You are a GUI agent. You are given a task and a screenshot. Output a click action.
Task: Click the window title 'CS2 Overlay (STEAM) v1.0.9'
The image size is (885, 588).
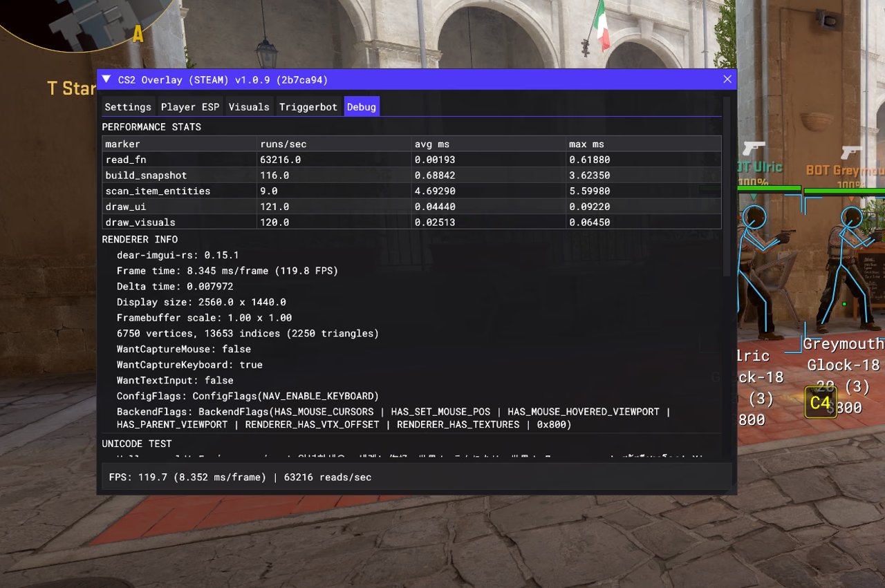coord(223,79)
